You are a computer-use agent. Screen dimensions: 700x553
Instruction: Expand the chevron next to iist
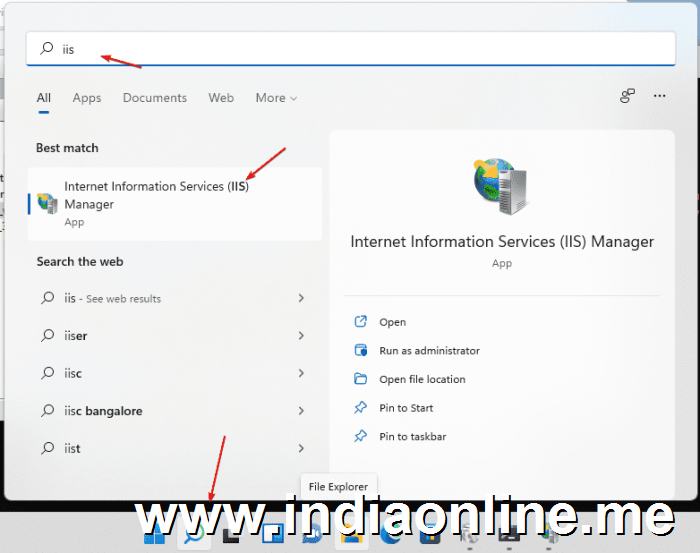(301, 448)
